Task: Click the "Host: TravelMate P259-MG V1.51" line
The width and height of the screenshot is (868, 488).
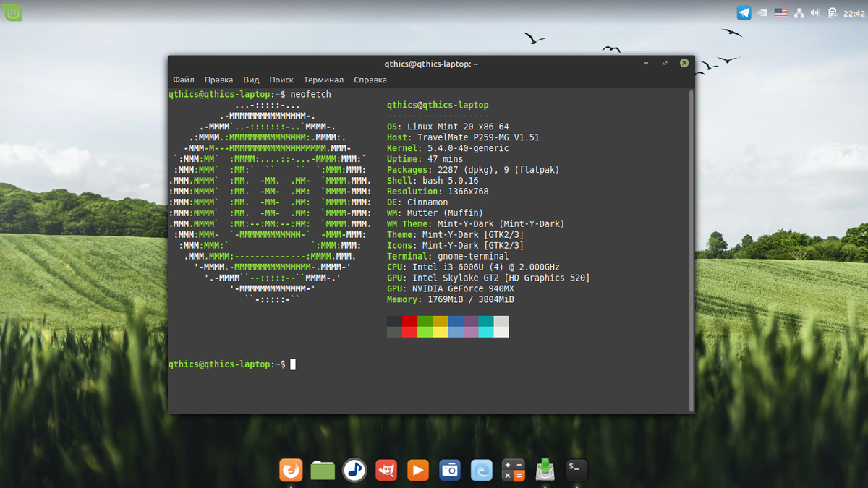Action: (x=463, y=137)
